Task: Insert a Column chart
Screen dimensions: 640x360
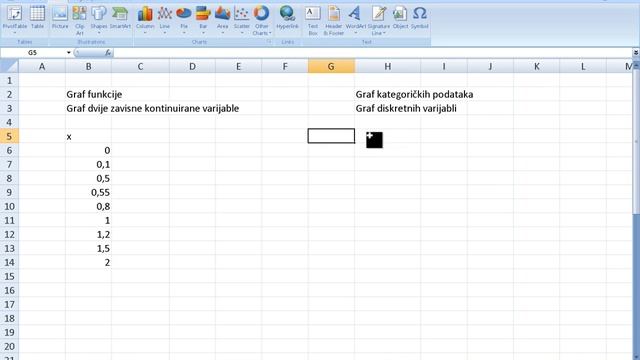Action: 145,20
